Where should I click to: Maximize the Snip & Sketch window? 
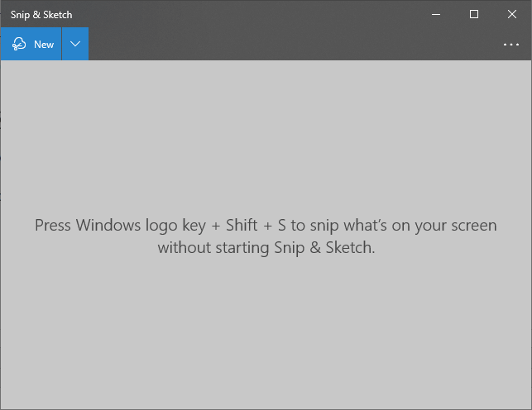[474, 14]
